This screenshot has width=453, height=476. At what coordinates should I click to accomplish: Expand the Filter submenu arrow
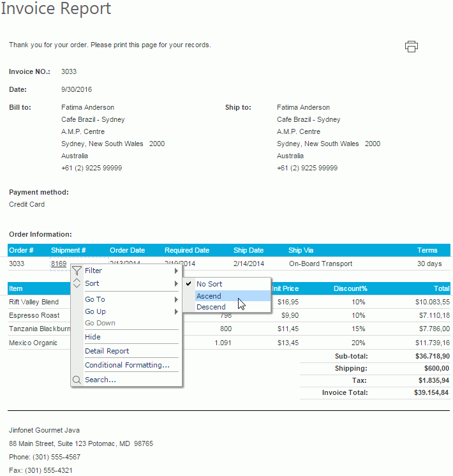point(176,271)
